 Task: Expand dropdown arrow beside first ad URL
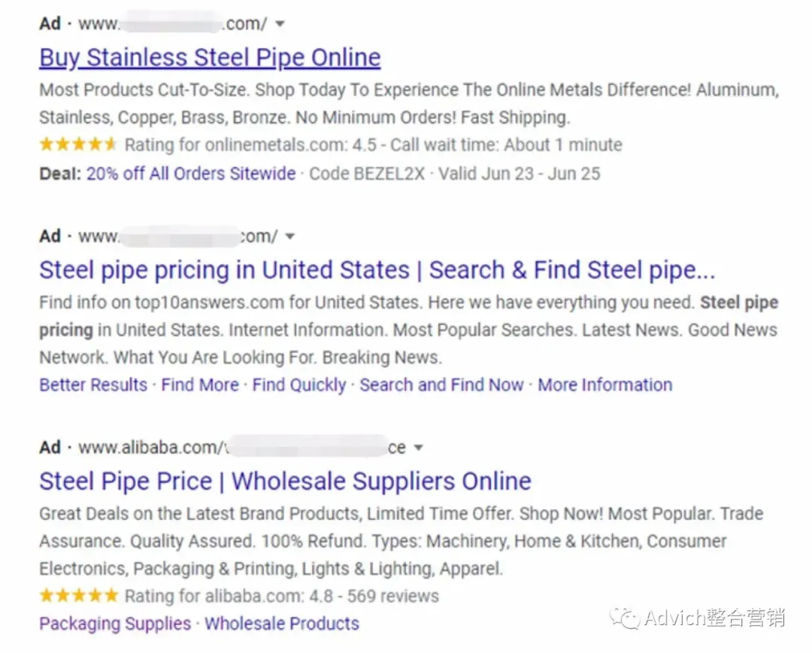coord(280,24)
